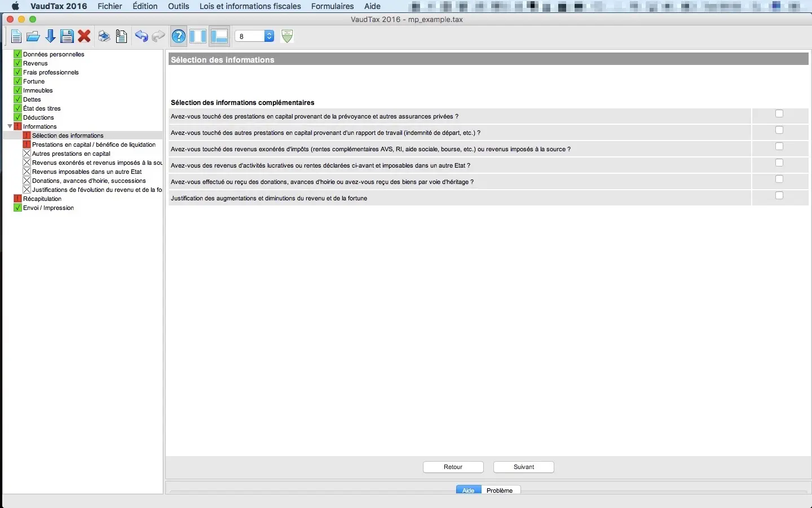Click the blue down-arrow import icon
812x508 pixels.
click(50, 37)
